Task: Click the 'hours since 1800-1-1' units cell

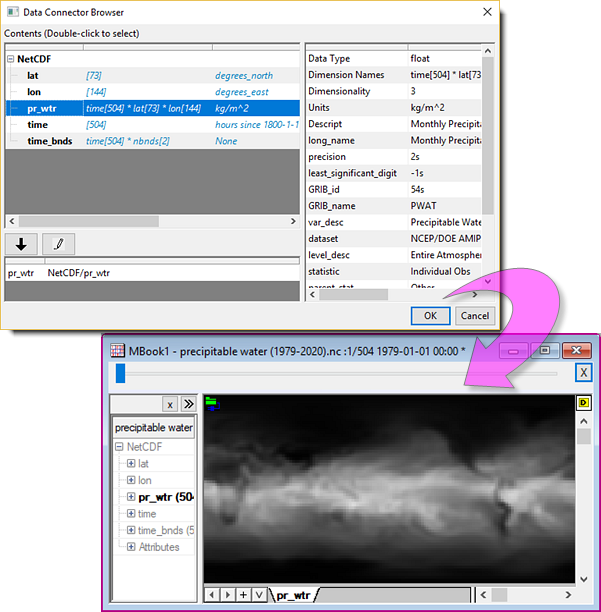Action: (x=257, y=125)
